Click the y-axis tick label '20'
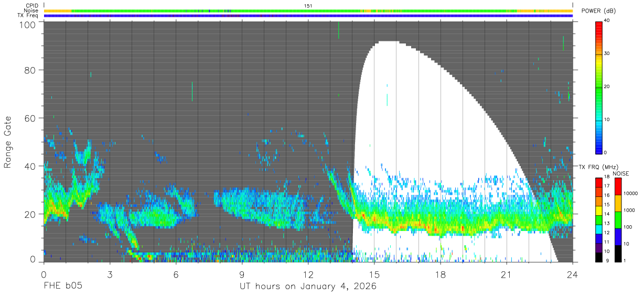The width and height of the screenshot is (644, 297). 30,214
